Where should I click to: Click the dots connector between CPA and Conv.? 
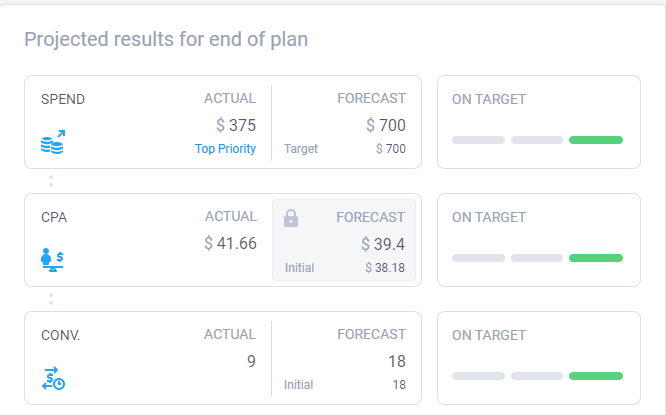point(51,299)
